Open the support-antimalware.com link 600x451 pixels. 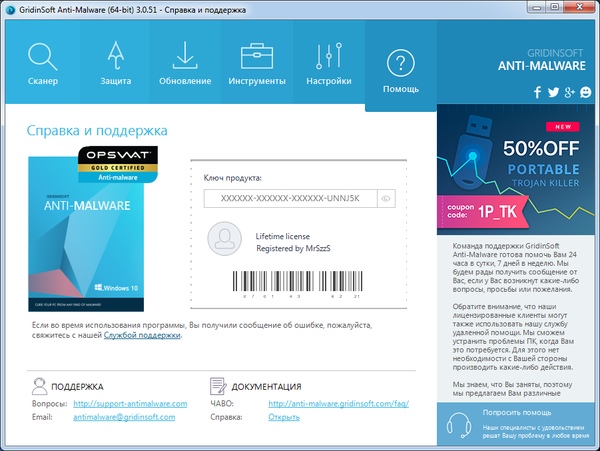coord(130,403)
